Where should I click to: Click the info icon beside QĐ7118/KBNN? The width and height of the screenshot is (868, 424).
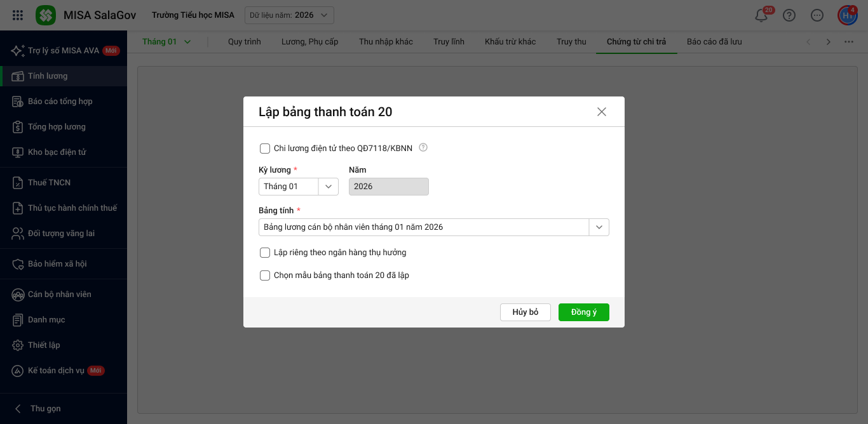click(x=423, y=147)
